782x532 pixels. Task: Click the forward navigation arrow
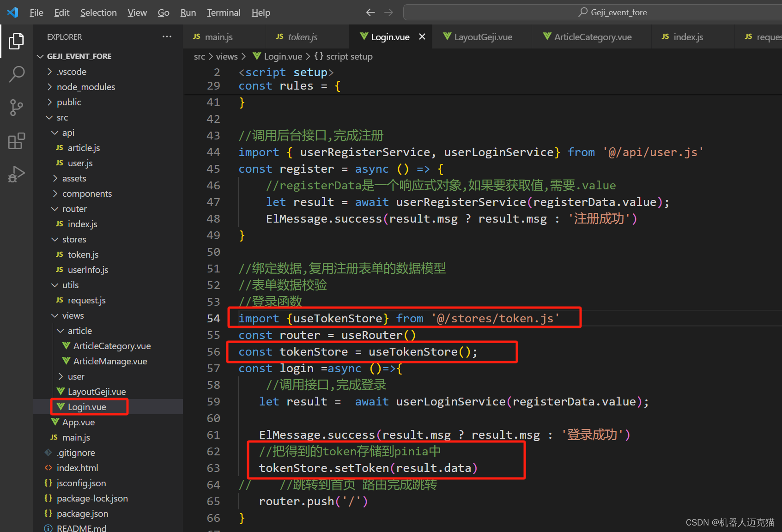pos(388,12)
